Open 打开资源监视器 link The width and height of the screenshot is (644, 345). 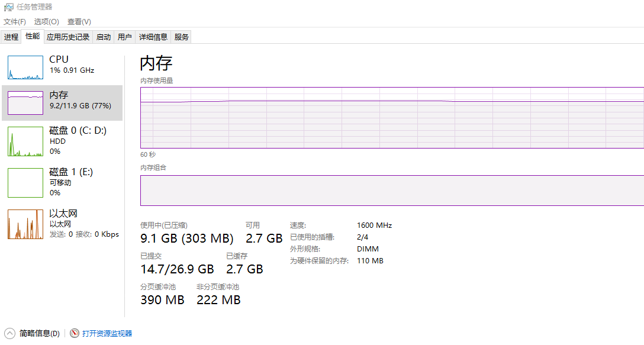(x=107, y=334)
